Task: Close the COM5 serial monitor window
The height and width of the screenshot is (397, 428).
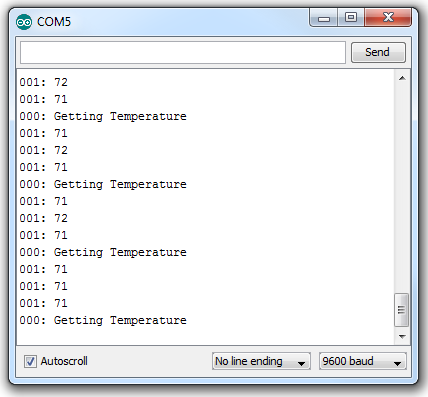Action: (x=388, y=17)
